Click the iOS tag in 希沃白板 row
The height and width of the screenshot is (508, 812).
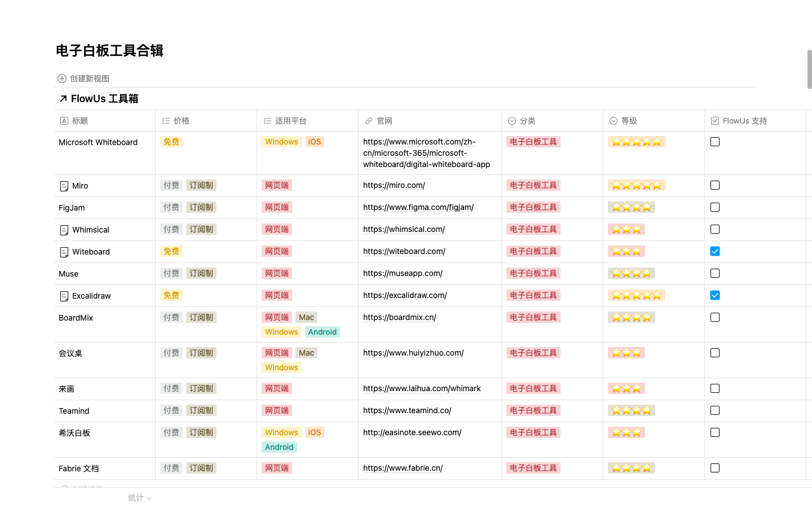[x=315, y=432]
